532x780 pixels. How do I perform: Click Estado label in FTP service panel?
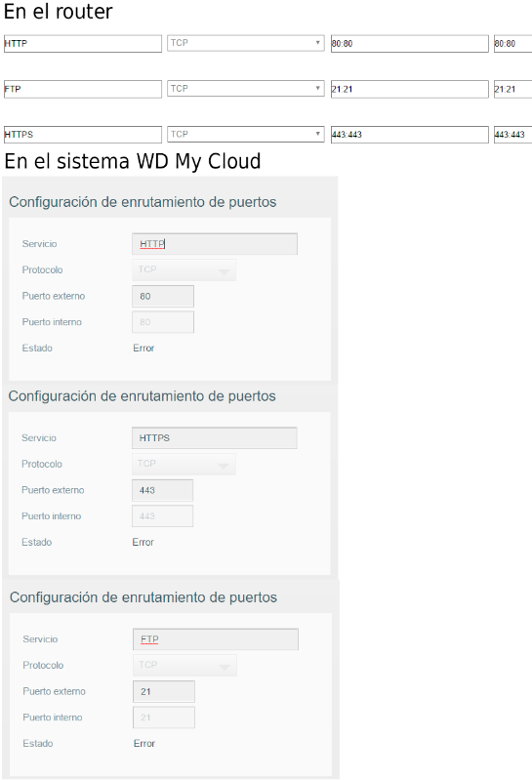pyautogui.click(x=38, y=743)
